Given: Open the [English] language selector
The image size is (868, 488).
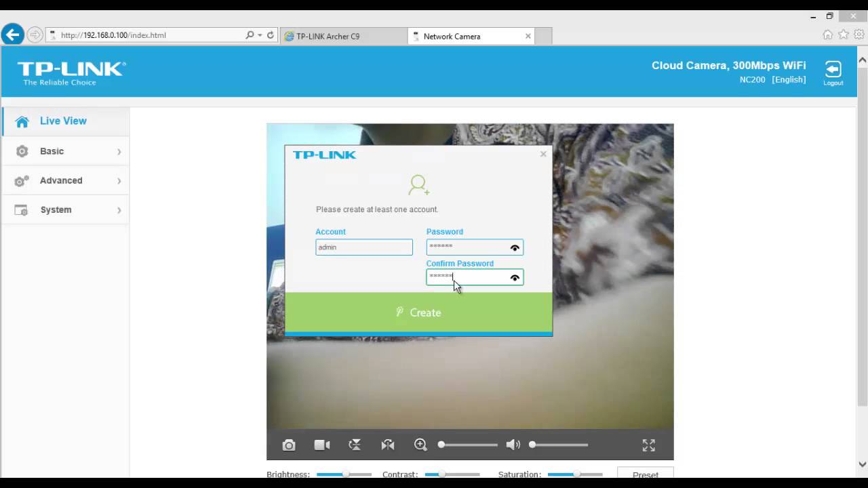Looking at the screenshot, I should [x=789, y=80].
